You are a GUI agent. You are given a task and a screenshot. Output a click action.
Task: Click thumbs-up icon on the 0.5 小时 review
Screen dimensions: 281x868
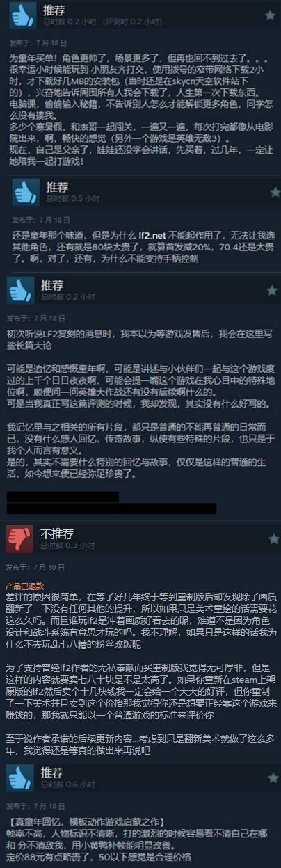(x=26, y=191)
